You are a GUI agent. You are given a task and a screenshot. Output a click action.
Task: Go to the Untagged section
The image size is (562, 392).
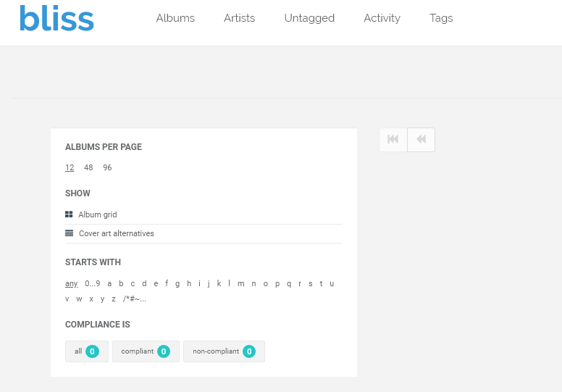(309, 18)
